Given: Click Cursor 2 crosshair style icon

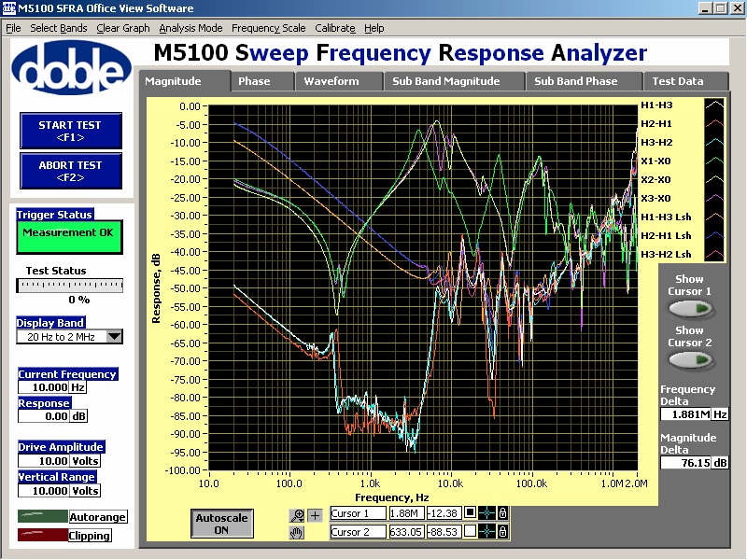Looking at the screenshot, I should coord(486,531).
